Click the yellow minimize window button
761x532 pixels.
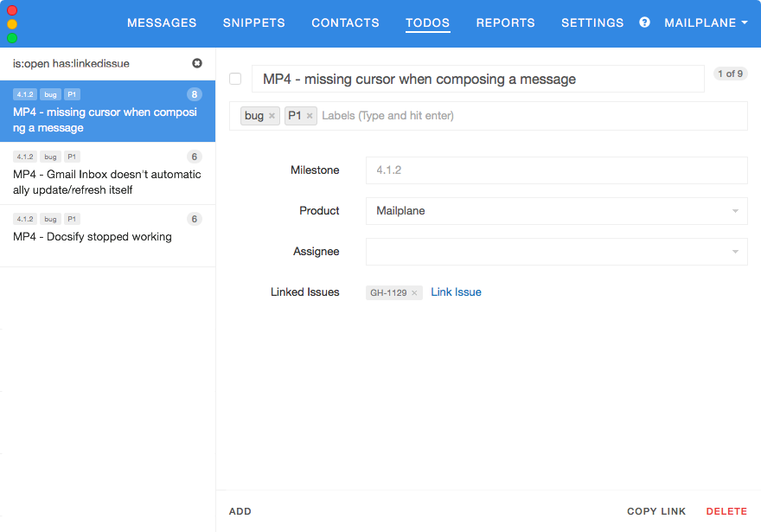tap(12, 24)
